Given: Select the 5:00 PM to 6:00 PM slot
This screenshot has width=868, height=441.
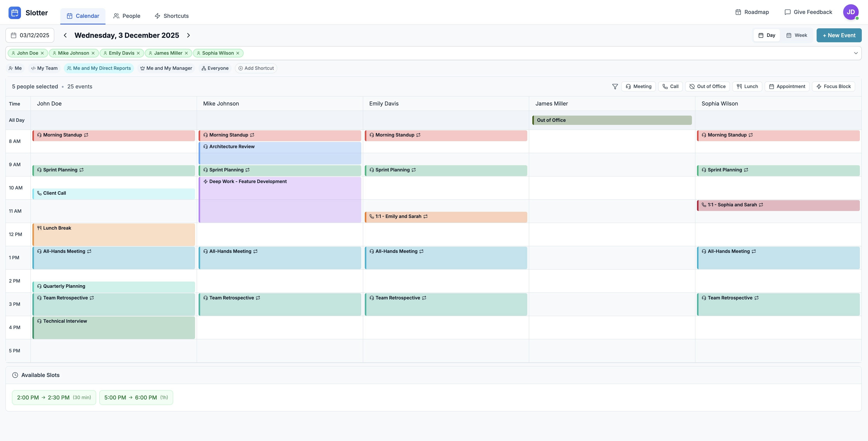Looking at the screenshot, I should tap(136, 398).
